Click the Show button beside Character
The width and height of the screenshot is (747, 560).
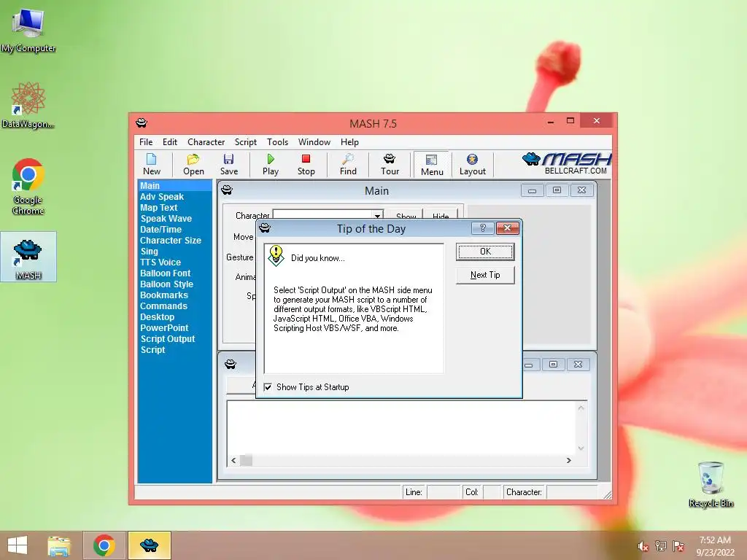click(406, 216)
